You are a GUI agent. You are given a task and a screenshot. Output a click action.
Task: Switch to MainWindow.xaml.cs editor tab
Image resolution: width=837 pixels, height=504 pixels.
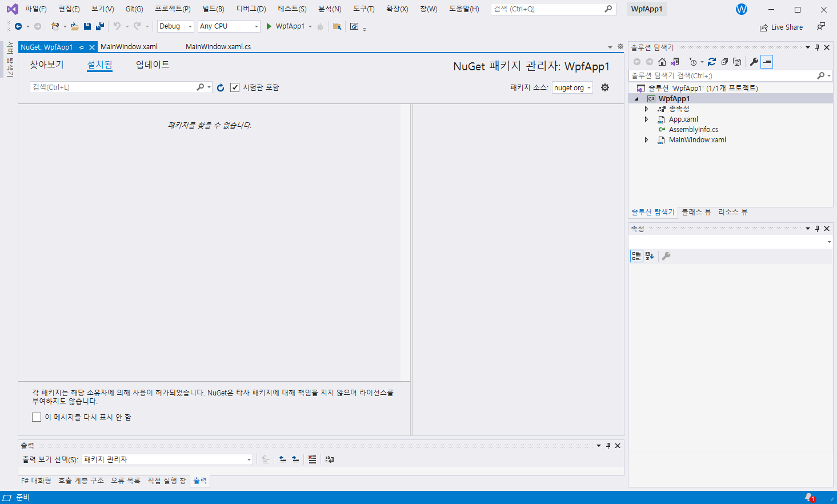(218, 47)
